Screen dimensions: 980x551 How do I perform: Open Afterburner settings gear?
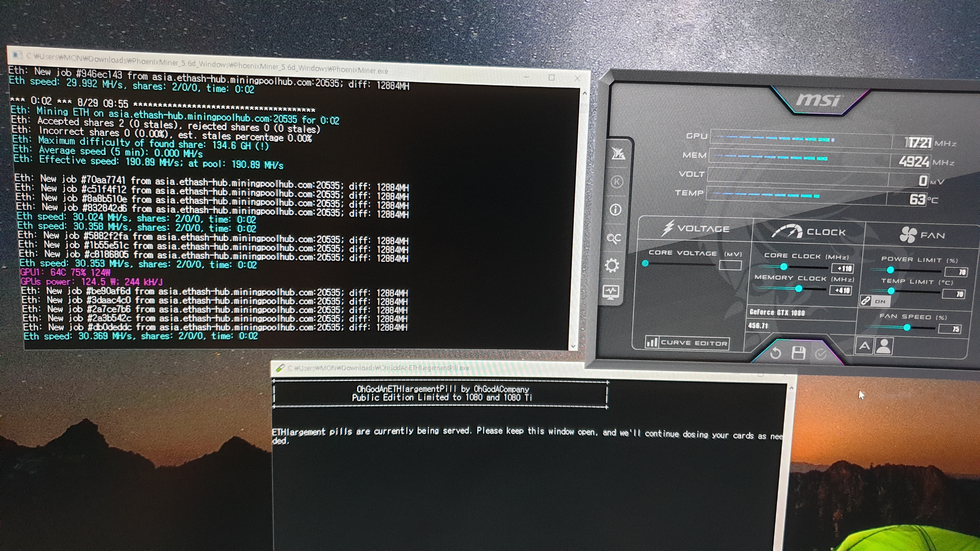[x=612, y=266]
